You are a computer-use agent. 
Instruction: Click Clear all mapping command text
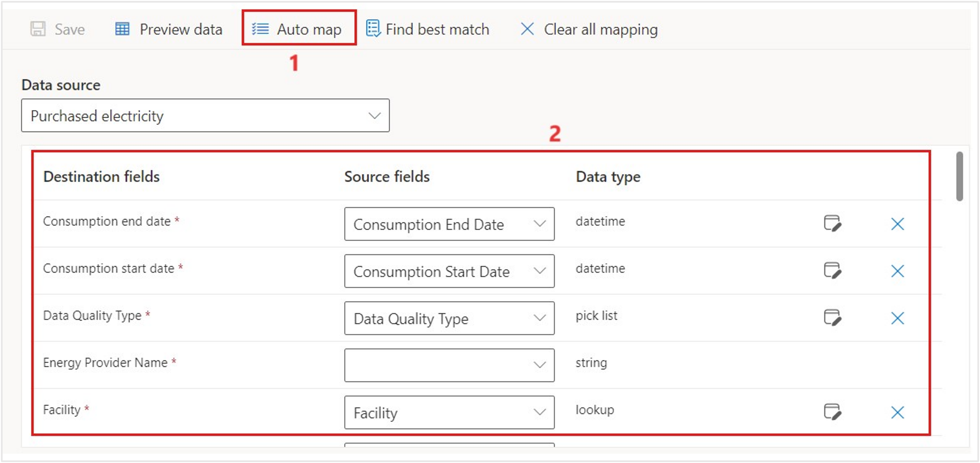[601, 29]
